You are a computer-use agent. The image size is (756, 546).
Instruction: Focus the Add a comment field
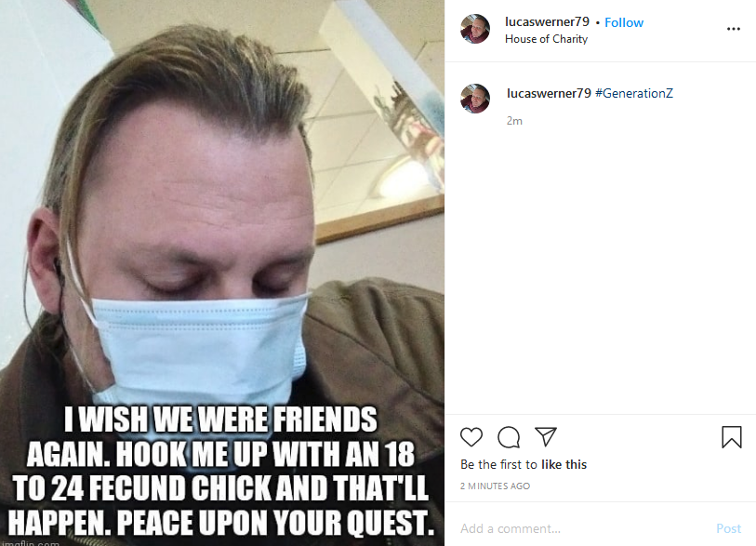click(x=583, y=528)
